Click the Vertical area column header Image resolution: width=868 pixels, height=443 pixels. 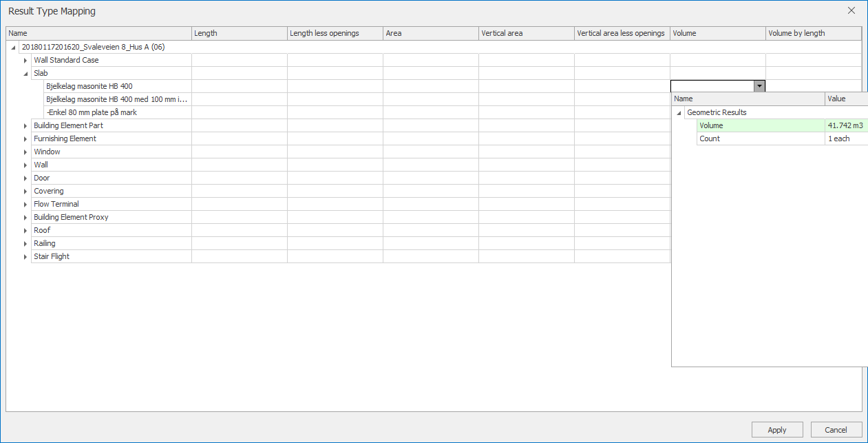coord(526,33)
